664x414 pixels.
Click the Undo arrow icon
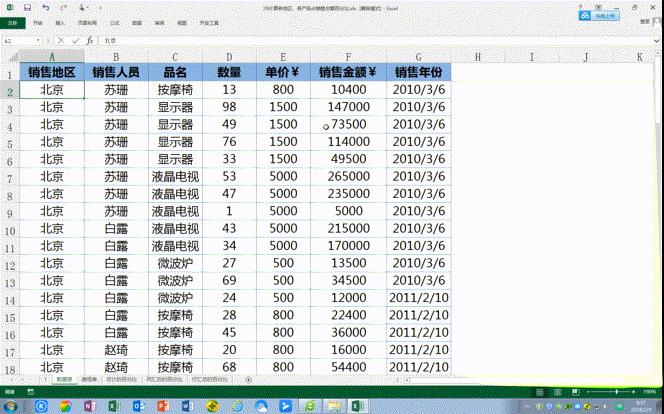(x=46, y=8)
